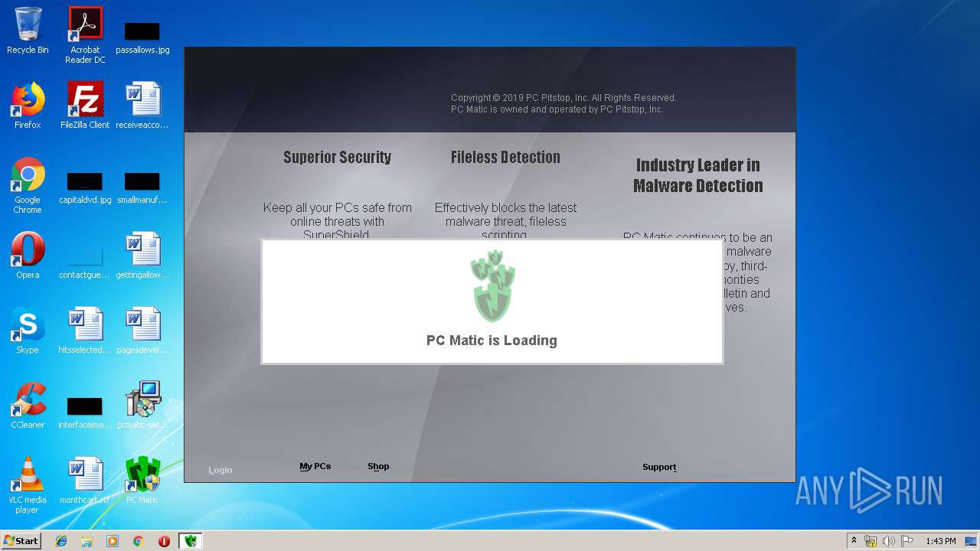
Task: Click Login link in PC Matic
Action: point(220,470)
